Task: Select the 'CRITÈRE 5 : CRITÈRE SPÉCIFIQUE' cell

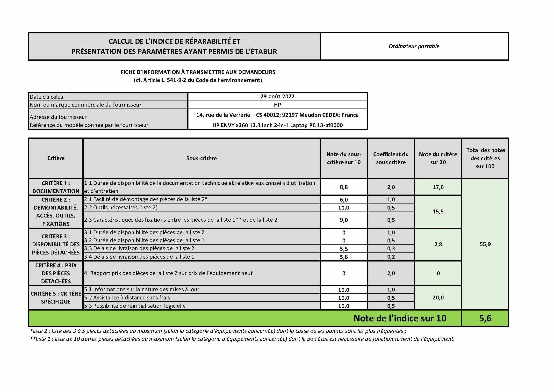Action: point(56,298)
